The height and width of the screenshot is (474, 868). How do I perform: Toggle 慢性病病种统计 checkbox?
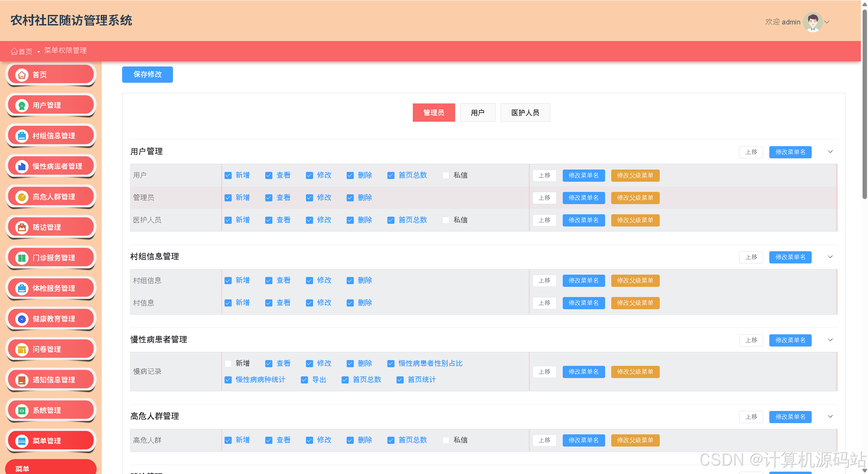pyautogui.click(x=228, y=380)
